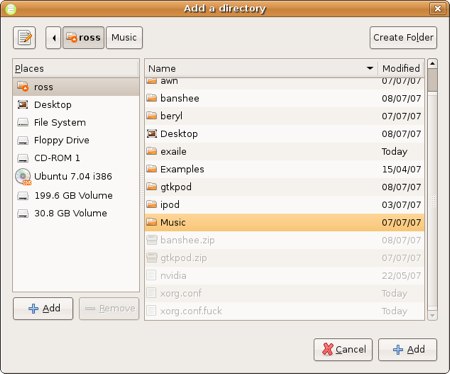
Task: Click the scrollbar down arrow
Action: pos(432,315)
